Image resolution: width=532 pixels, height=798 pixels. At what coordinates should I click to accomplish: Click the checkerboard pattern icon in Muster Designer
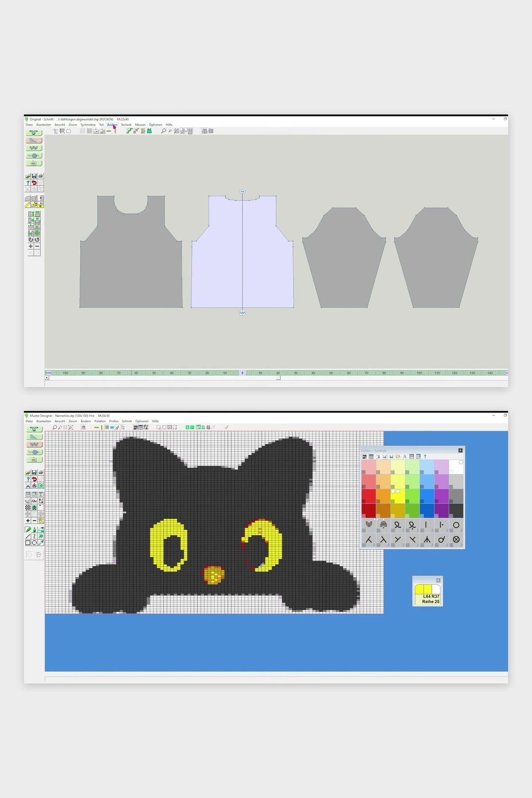pos(28,507)
